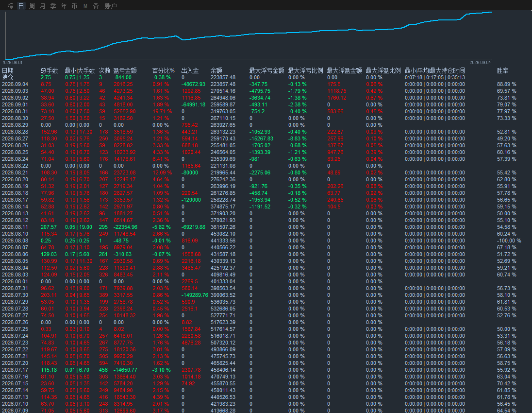Click the 次数 column header
This screenshot has height=413, width=532.
(104, 70)
